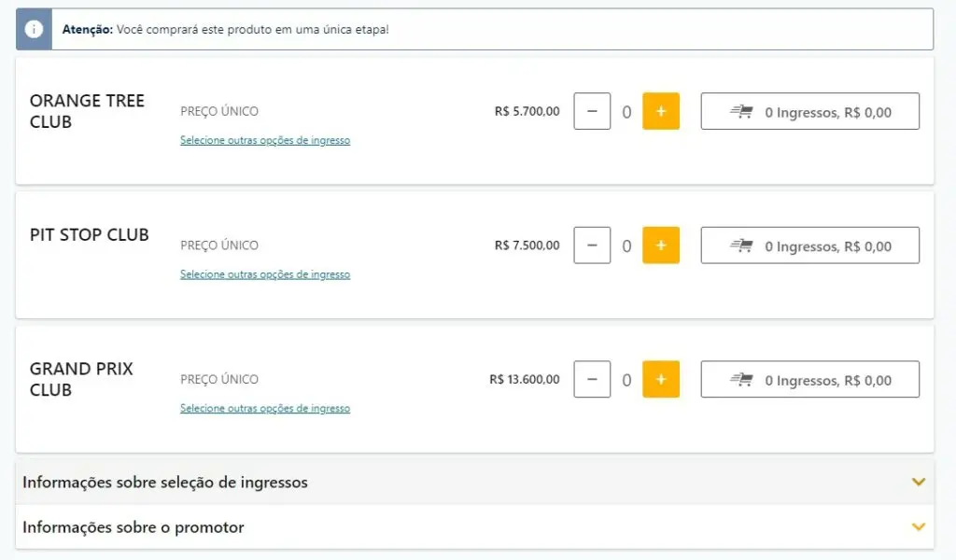
Task: Expand 'Informações sobre seleção de ingressos' section
Action: click(x=917, y=483)
